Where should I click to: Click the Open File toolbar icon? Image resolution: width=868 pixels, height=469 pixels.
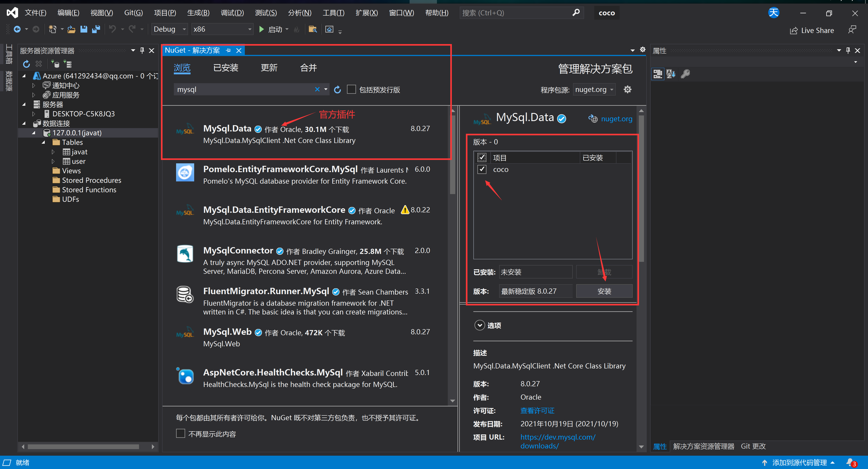tap(71, 29)
